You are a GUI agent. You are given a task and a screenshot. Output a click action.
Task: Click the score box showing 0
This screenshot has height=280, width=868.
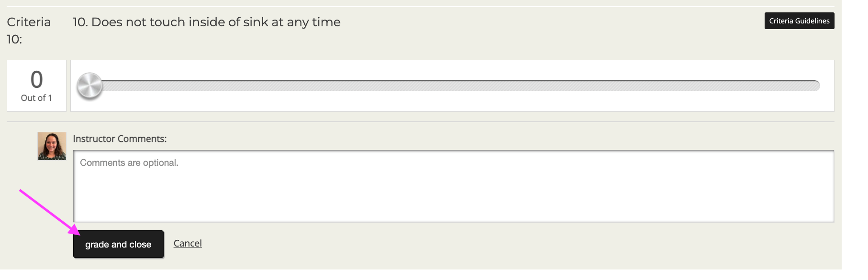[36, 86]
